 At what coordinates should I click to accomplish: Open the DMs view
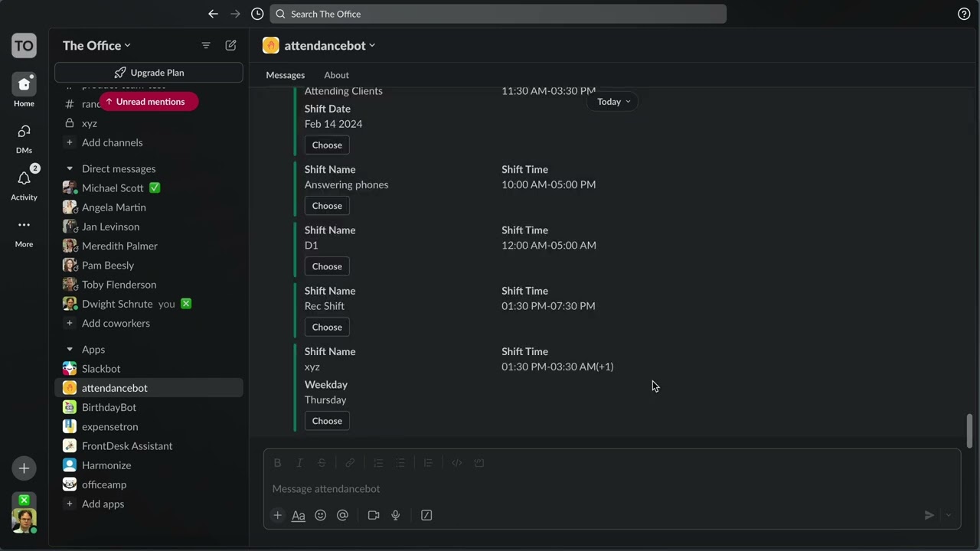tap(24, 138)
